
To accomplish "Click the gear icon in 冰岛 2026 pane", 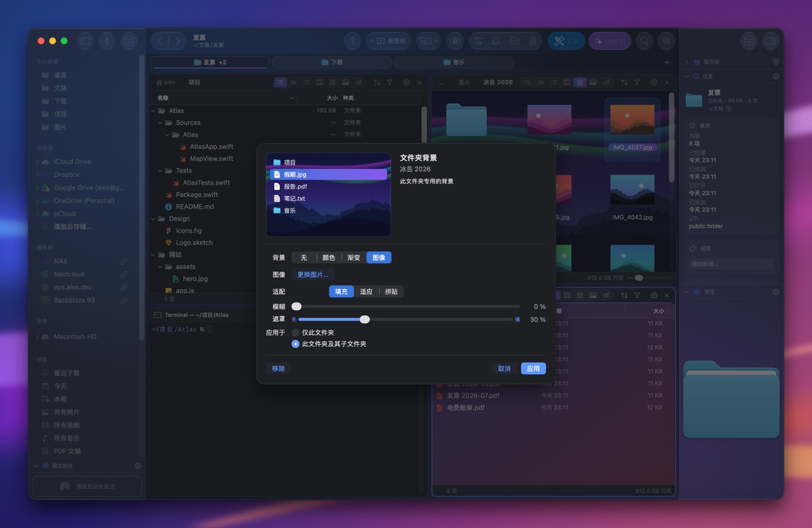I will pyautogui.click(x=654, y=82).
